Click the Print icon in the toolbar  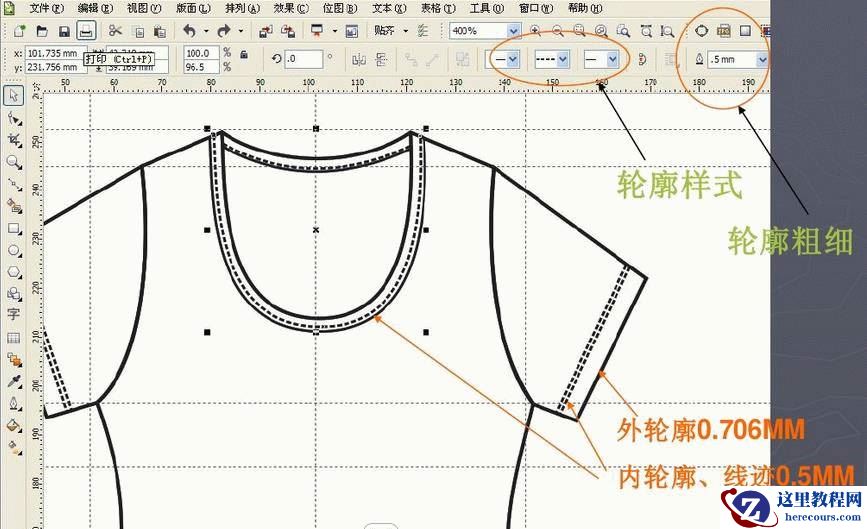coord(85,31)
